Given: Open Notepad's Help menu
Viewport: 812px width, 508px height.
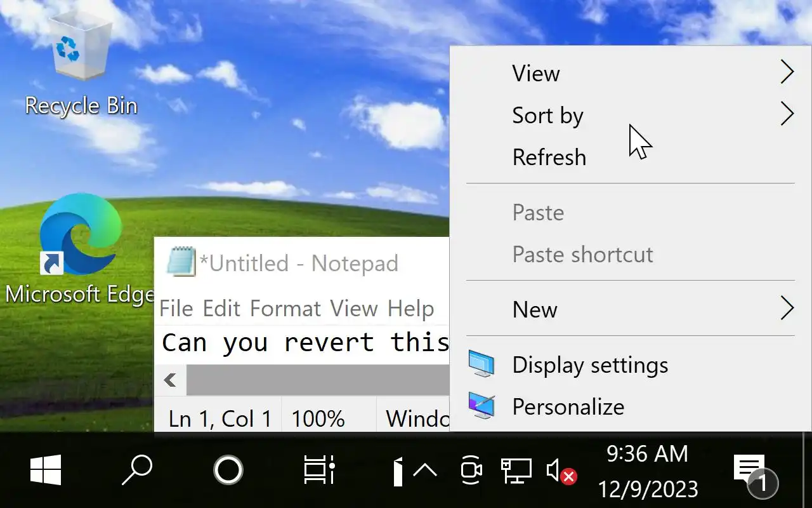Looking at the screenshot, I should click(410, 309).
